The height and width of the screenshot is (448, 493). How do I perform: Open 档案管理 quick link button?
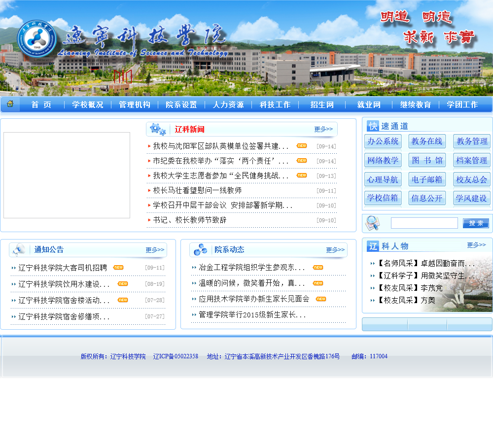point(472,160)
